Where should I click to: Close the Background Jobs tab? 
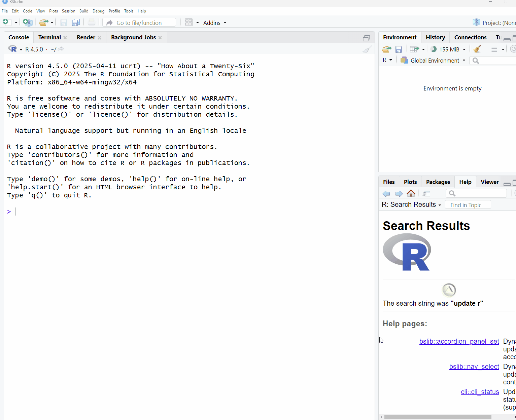click(160, 38)
